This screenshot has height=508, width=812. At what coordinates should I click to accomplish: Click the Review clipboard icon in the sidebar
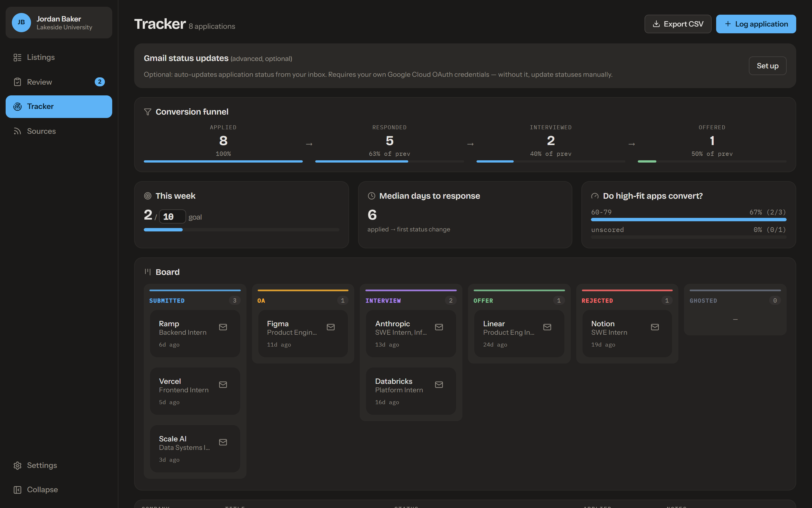17,82
